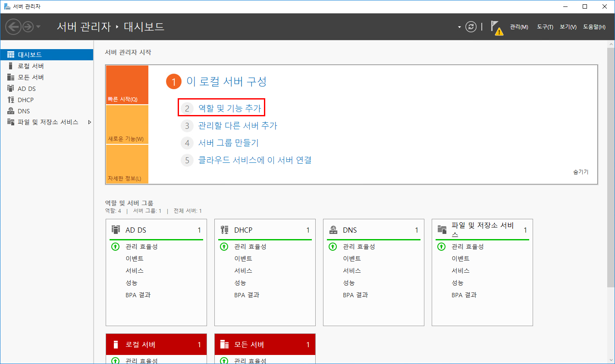Open BPA 결과 in 파일 및 저장소 tile
Screen dimensions: 615x364
coord(464,295)
